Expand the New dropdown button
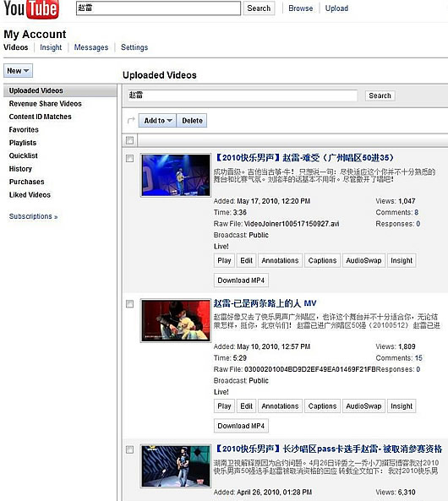The width and height of the screenshot is (448, 501). pos(18,71)
